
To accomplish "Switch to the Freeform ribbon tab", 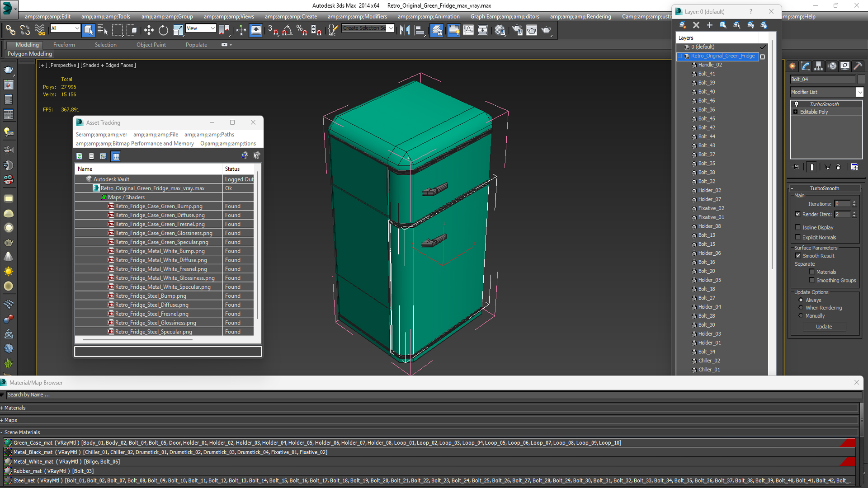I will coord(64,45).
